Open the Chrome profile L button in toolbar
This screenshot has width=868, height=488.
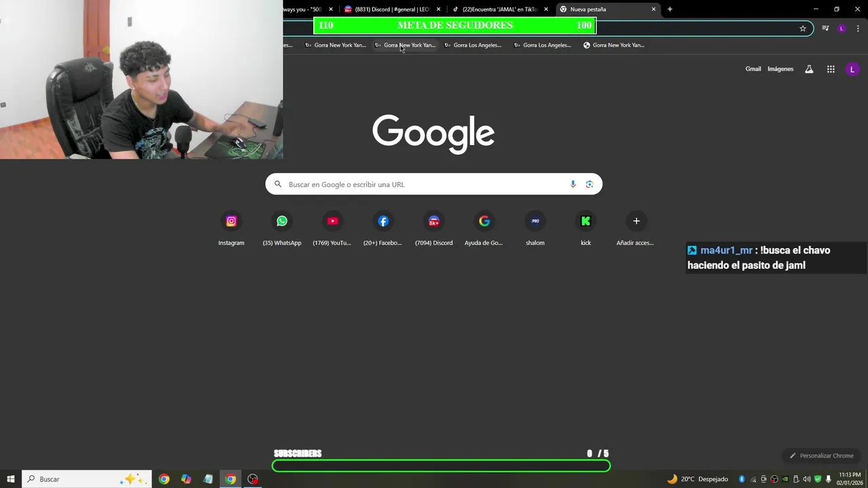pos(842,28)
